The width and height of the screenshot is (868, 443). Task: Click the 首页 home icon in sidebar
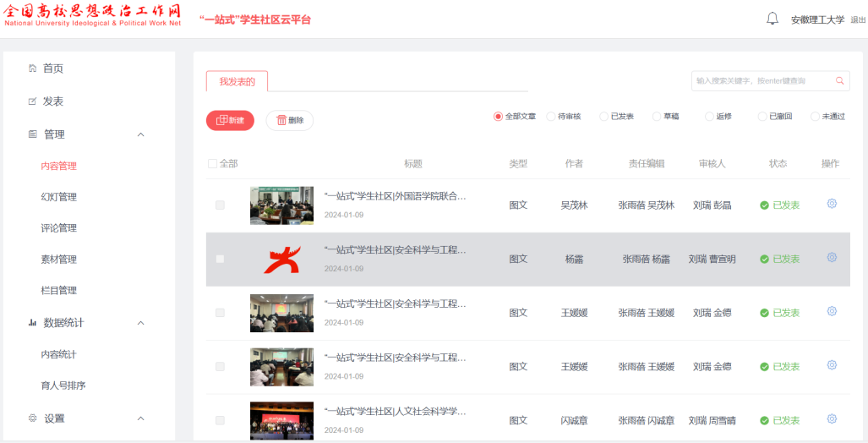tap(33, 68)
